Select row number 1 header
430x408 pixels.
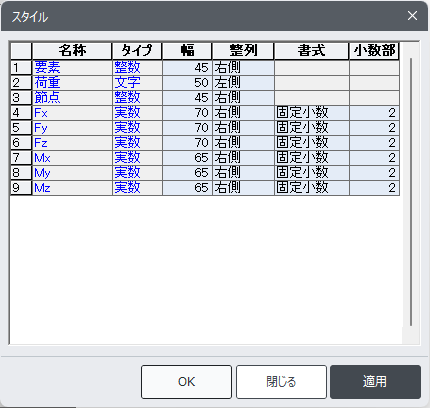click(x=21, y=68)
